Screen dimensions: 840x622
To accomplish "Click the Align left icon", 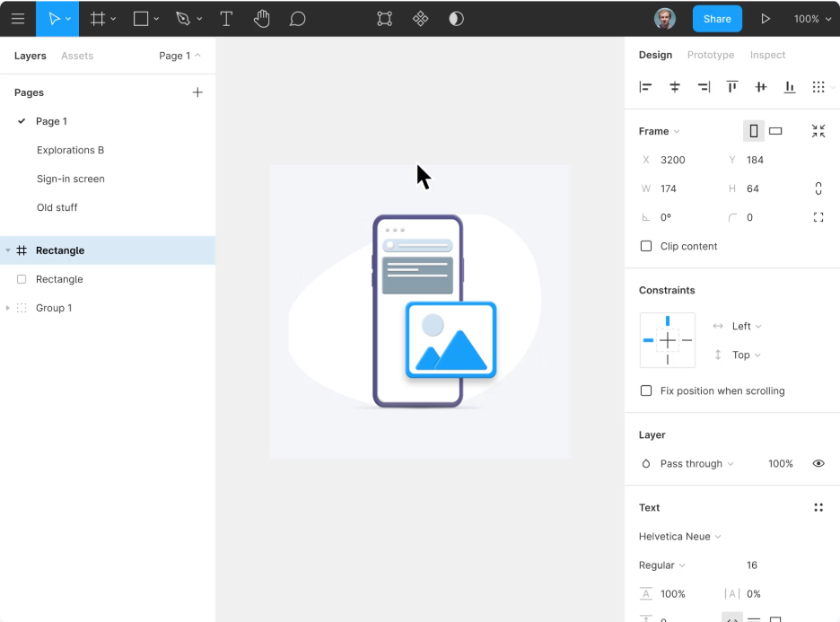I will (645, 86).
